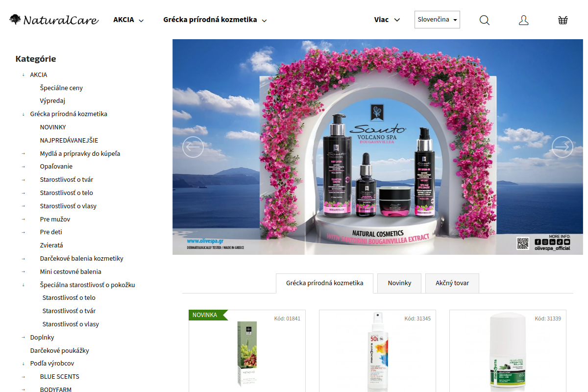Open the shopping basket icon
The width and height of the screenshot is (588, 392).
click(x=563, y=20)
